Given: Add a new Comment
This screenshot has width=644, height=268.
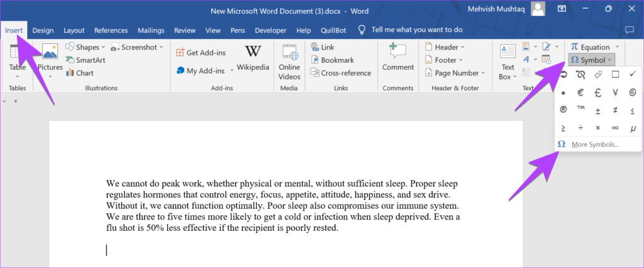Looking at the screenshot, I should pyautogui.click(x=398, y=57).
